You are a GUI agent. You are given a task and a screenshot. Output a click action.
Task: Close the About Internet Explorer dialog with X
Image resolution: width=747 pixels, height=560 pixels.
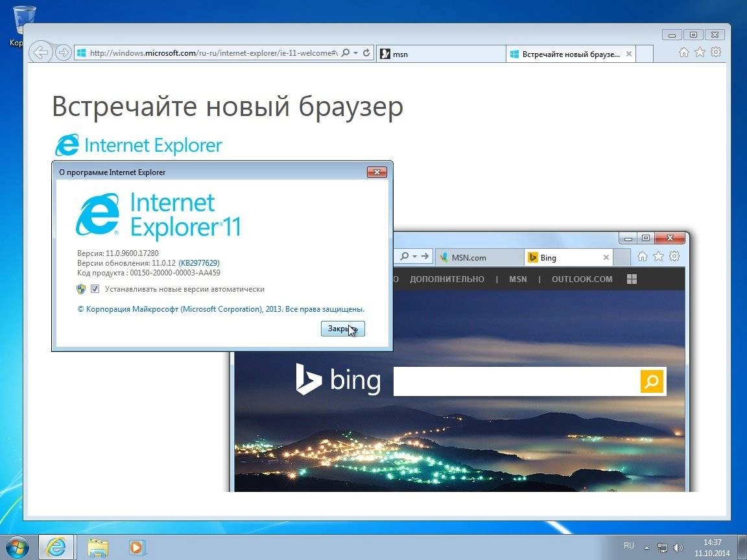[x=377, y=172]
